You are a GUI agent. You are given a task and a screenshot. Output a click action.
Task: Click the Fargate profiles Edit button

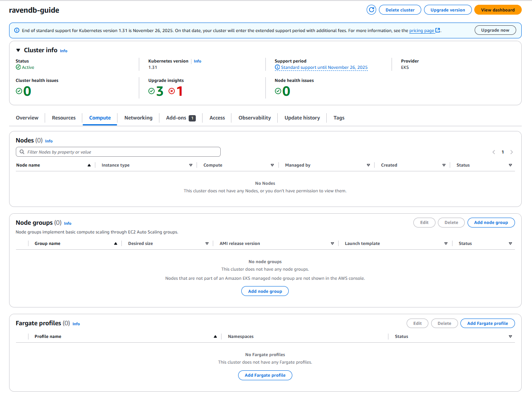coord(418,323)
